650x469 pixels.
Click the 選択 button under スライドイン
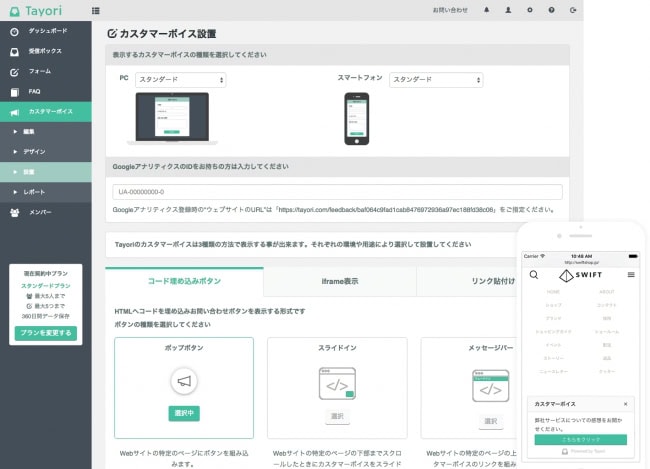(337, 417)
